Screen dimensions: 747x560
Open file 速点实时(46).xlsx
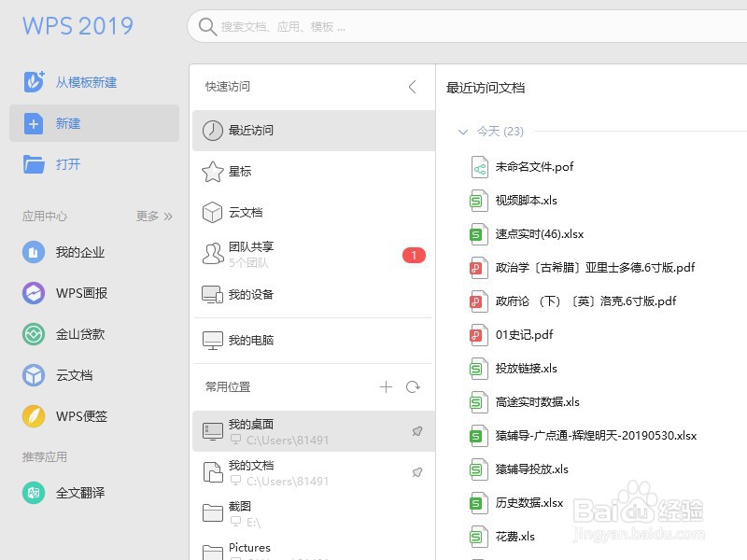coord(527,234)
